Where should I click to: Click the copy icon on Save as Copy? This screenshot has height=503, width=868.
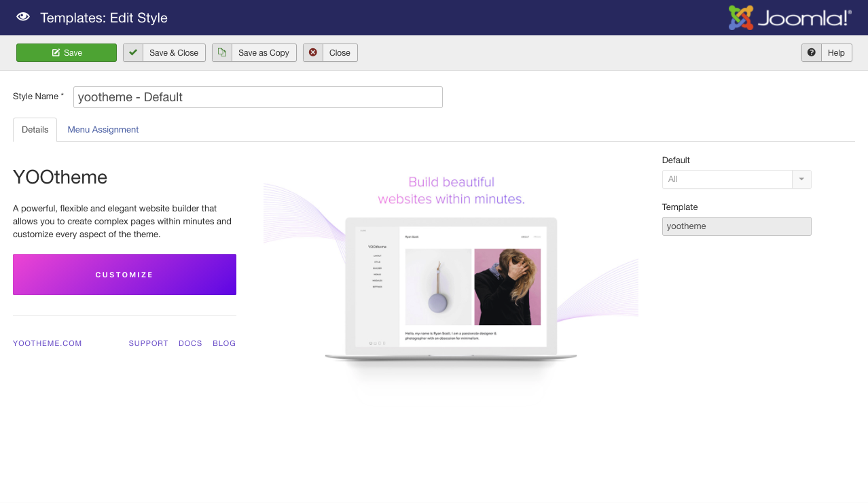coord(222,53)
